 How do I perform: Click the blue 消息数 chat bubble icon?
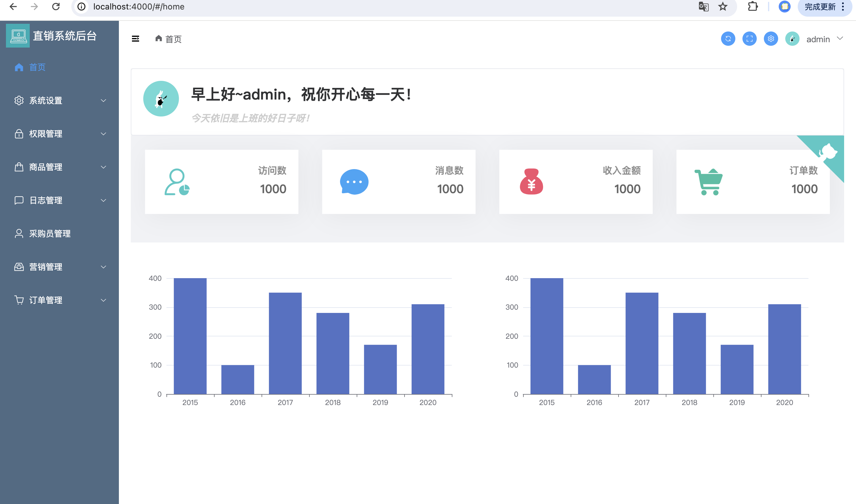click(354, 182)
